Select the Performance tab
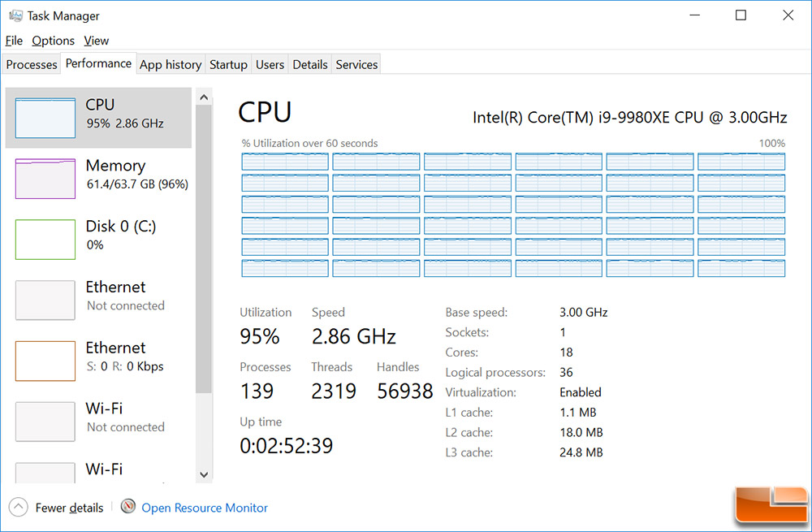Viewport: 812px width, 532px height. click(x=98, y=63)
